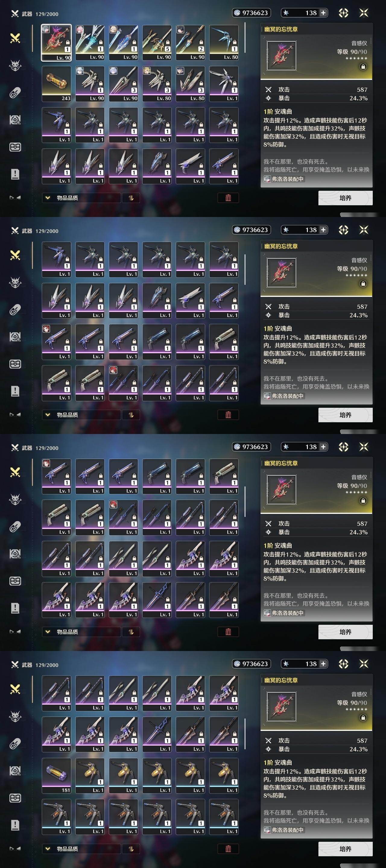The height and width of the screenshot is (868, 386).
Task: Toggle weapon lock in details beside 243 tube grid
Action: click(363, 67)
